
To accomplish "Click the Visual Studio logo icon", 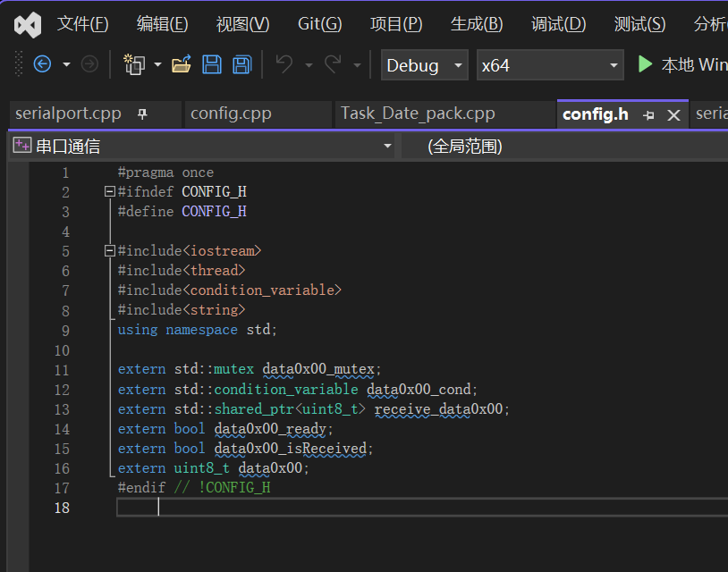I will tap(28, 25).
